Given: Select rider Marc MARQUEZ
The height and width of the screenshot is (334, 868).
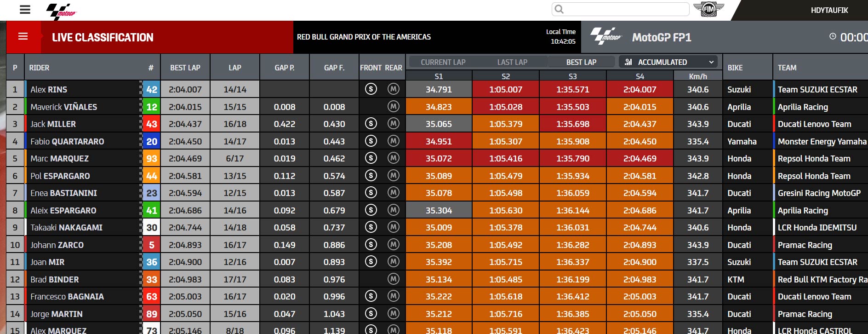Looking at the screenshot, I should click(60, 159).
